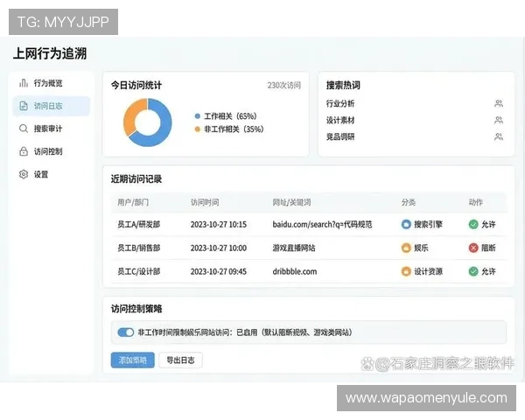Click the blue 添加策略 button
Image resolution: width=525 pixels, height=420 pixels.
pyautogui.click(x=133, y=360)
